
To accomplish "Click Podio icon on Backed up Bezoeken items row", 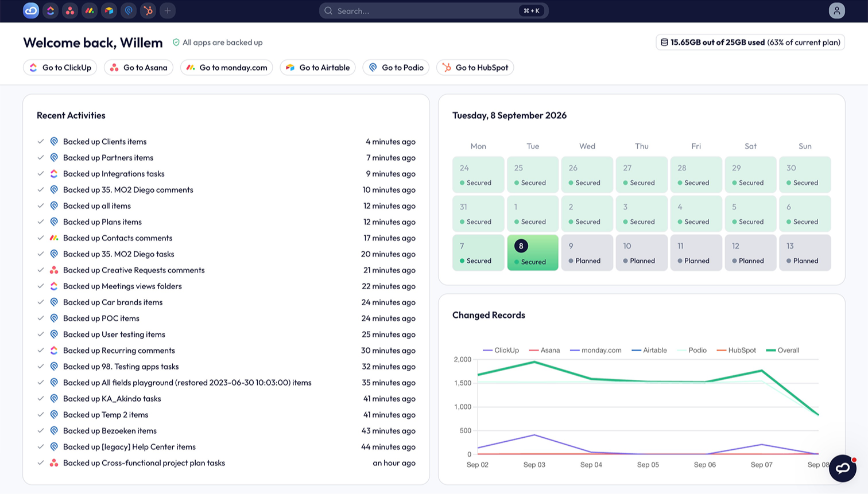I will click(54, 430).
